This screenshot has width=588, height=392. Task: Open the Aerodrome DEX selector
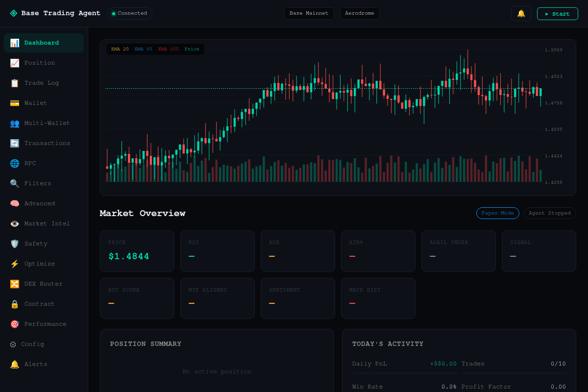(360, 13)
